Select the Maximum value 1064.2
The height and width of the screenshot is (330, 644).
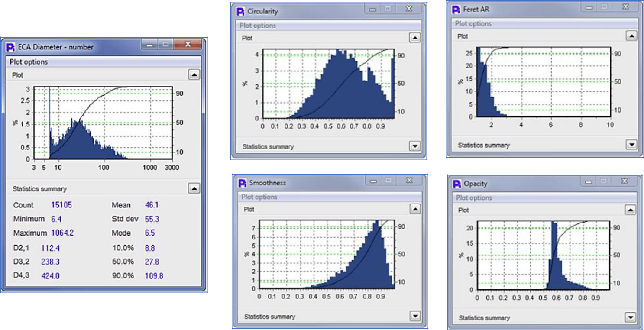[x=62, y=233]
